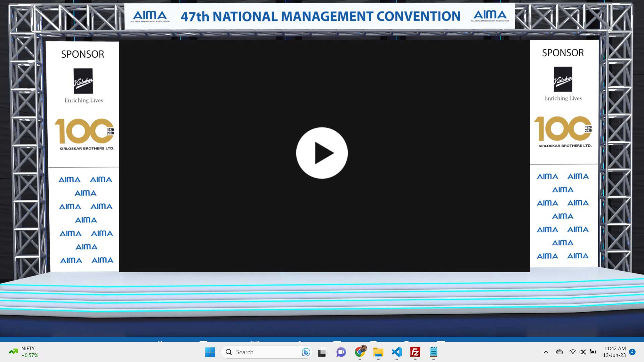
Task: Click the taskbar Search box
Action: [x=262, y=352]
